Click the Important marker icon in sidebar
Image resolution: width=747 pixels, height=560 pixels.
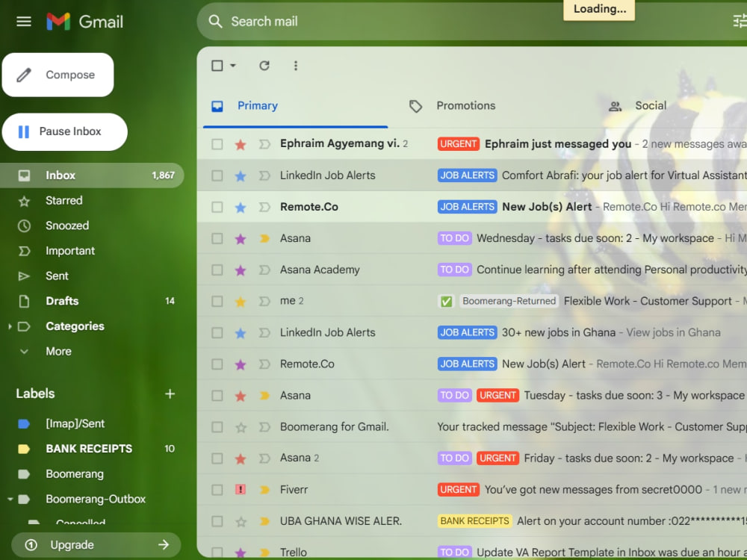click(24, 251)
